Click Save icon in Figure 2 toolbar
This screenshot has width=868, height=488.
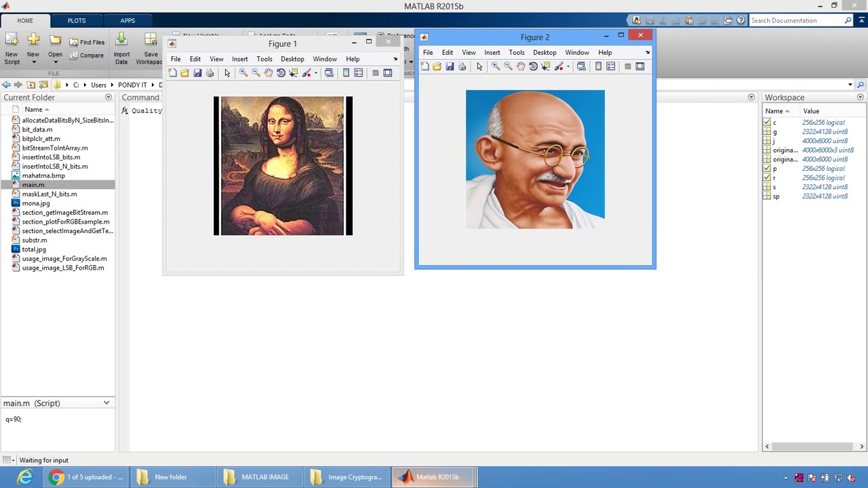tap(450, 66)
